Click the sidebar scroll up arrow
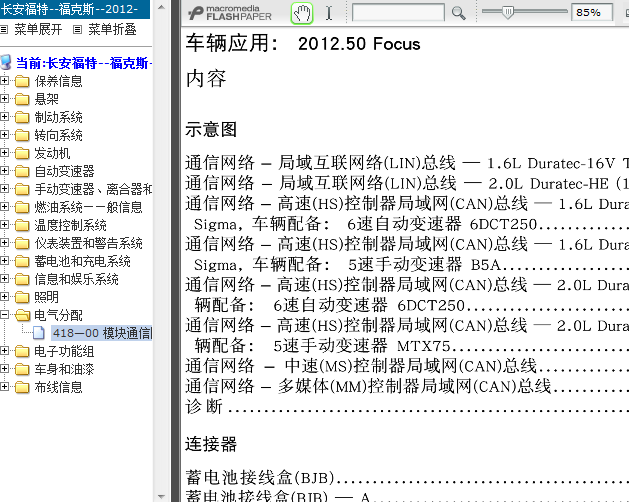Viewport: 629px width, 502px height. tap(161, 7)
